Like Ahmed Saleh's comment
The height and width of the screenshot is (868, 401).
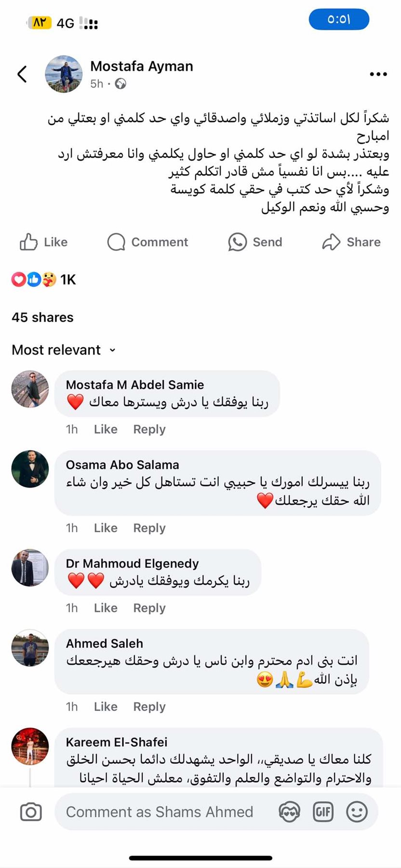pyautogui.click(x=106, y=706)
